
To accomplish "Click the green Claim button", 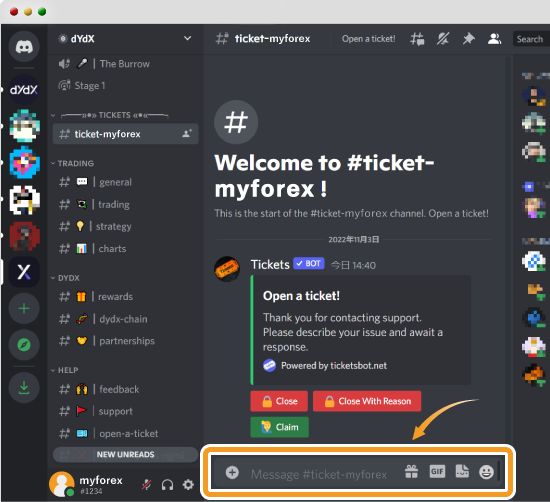I will pos(280,427).
